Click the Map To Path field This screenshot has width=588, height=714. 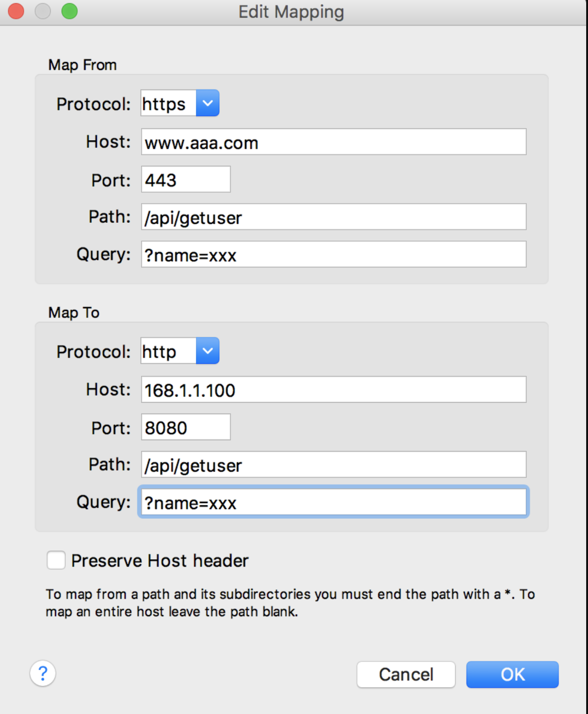point(333,465)
